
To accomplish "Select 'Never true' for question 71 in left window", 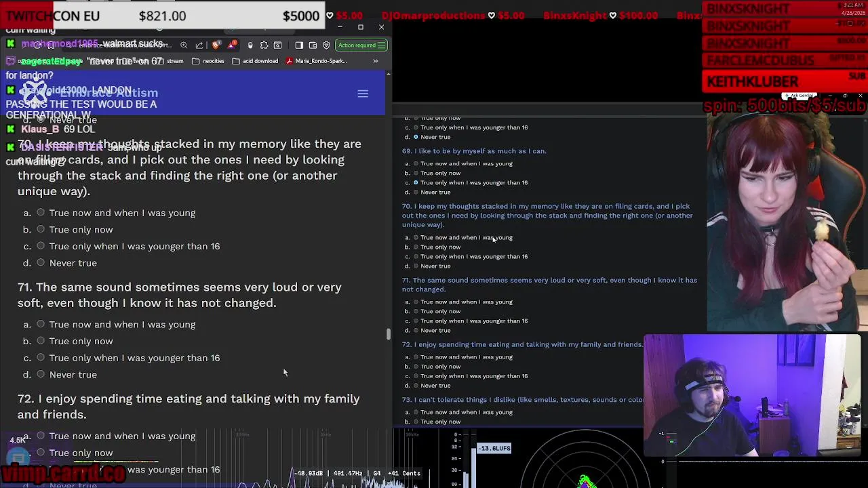I will pyautogui.click(x=41, y=375).
